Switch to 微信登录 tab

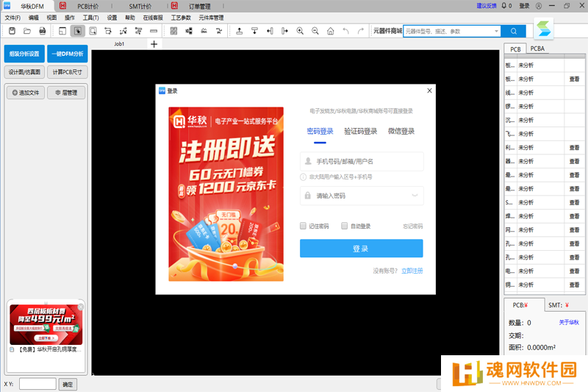click(x=401, y=132)
